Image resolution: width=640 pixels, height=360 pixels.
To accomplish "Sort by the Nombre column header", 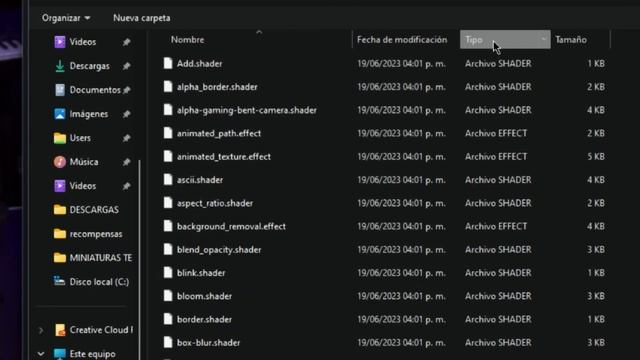I will [x=187, y=40].
